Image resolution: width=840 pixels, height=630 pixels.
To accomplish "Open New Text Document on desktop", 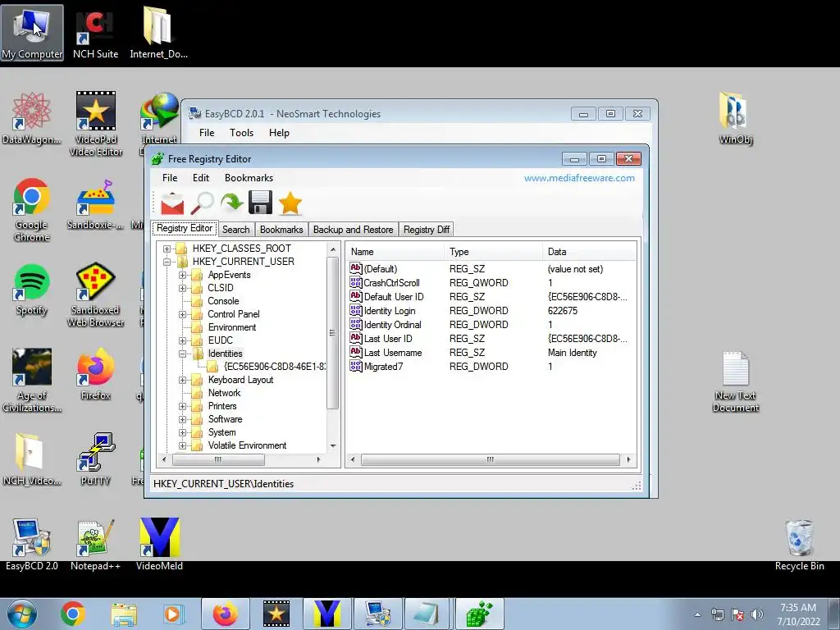I will 736,381.
